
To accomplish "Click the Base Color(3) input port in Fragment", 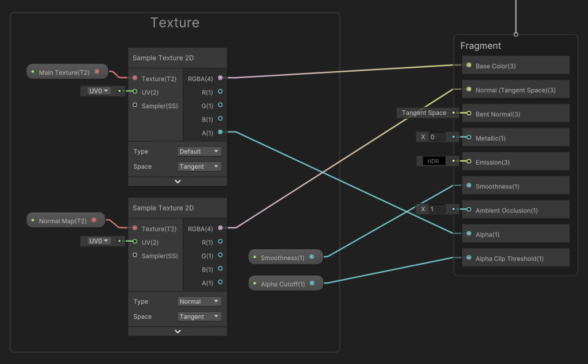I will coord(469,65).
